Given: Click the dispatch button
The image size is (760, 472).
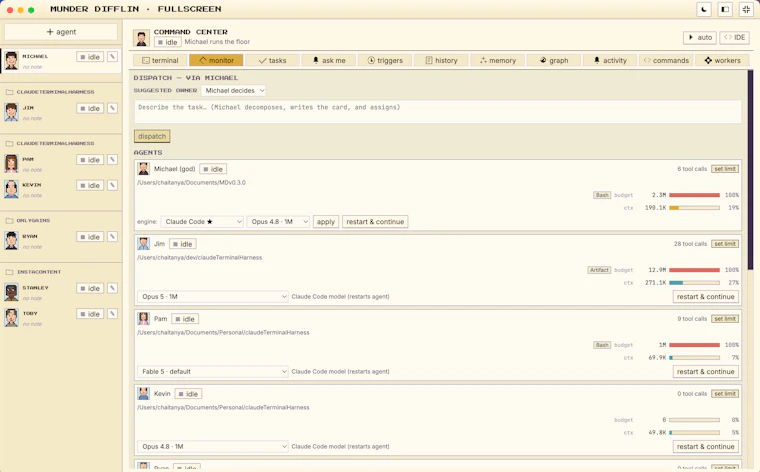Looking at the screenshot, I should 152,136.
